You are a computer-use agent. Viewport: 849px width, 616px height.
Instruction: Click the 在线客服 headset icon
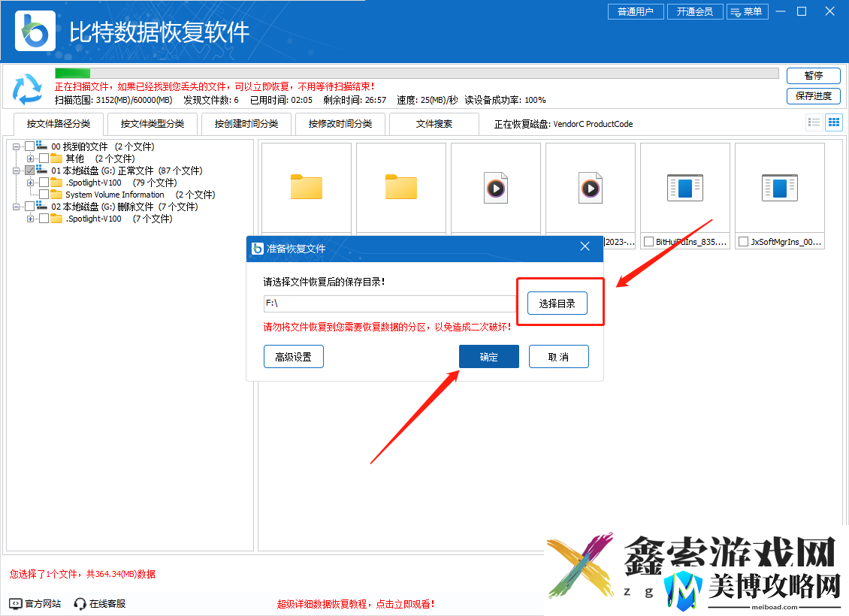(x=80, y=603)
